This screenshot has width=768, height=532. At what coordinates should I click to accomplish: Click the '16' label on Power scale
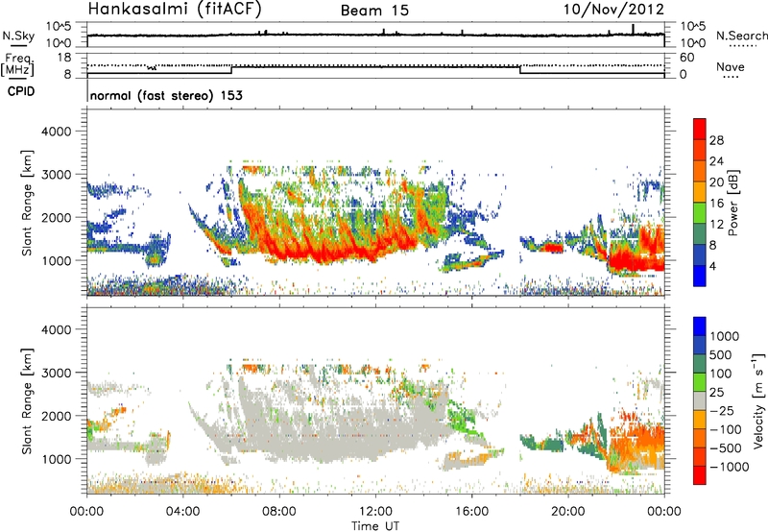point(716,204)
